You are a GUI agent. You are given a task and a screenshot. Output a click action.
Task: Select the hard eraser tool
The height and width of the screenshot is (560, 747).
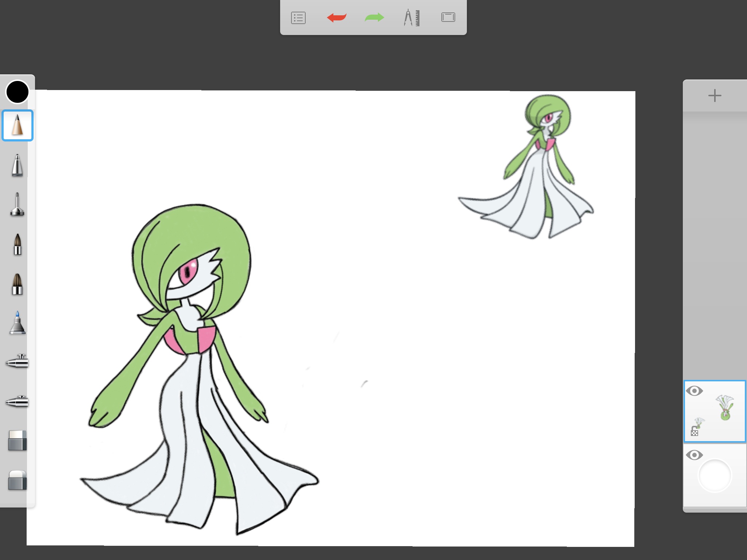[x=18, y=441]
